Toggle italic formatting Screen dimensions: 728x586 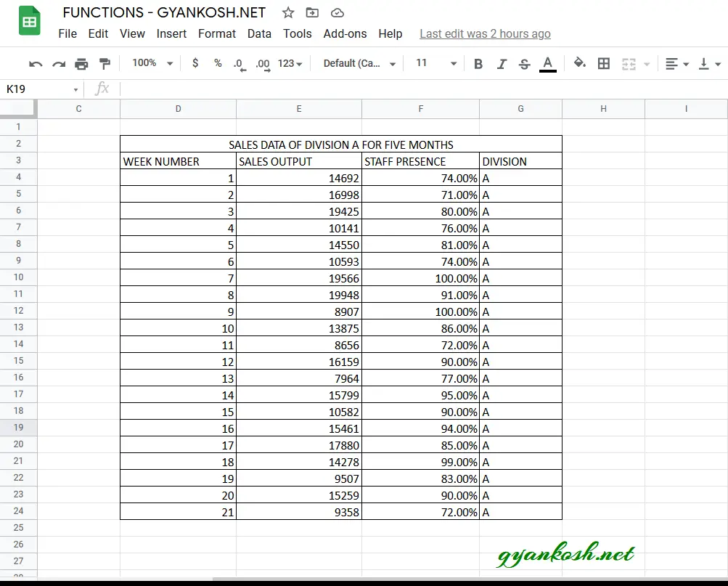tap(502, 64)
